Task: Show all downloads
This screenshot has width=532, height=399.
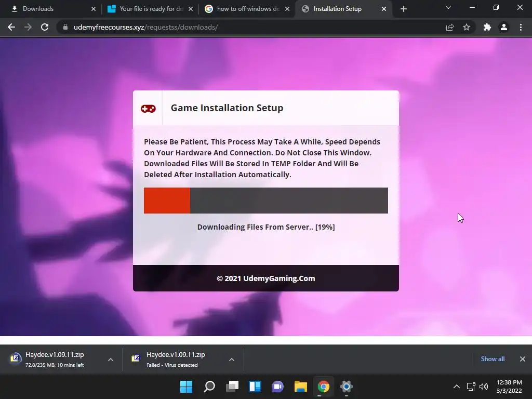Action: click(493, 359)
